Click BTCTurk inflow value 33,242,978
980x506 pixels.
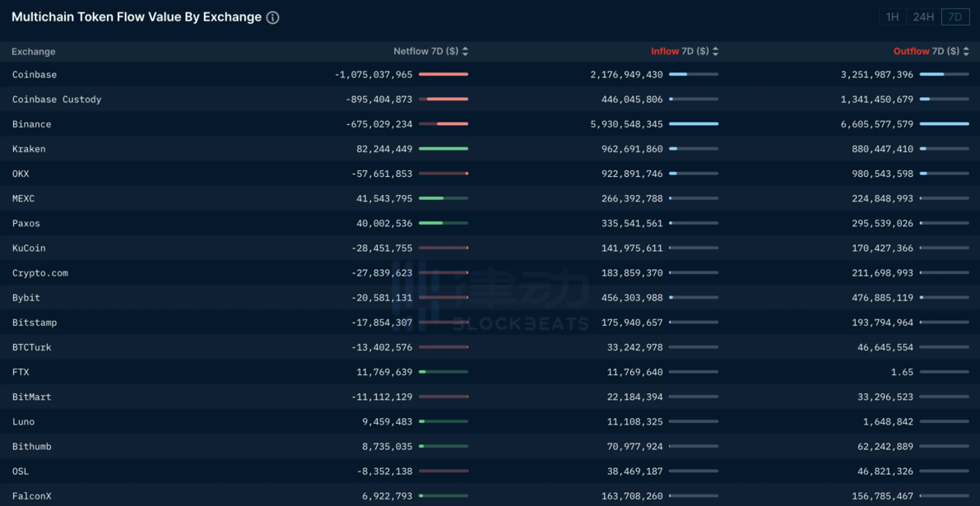coord(635,347)
